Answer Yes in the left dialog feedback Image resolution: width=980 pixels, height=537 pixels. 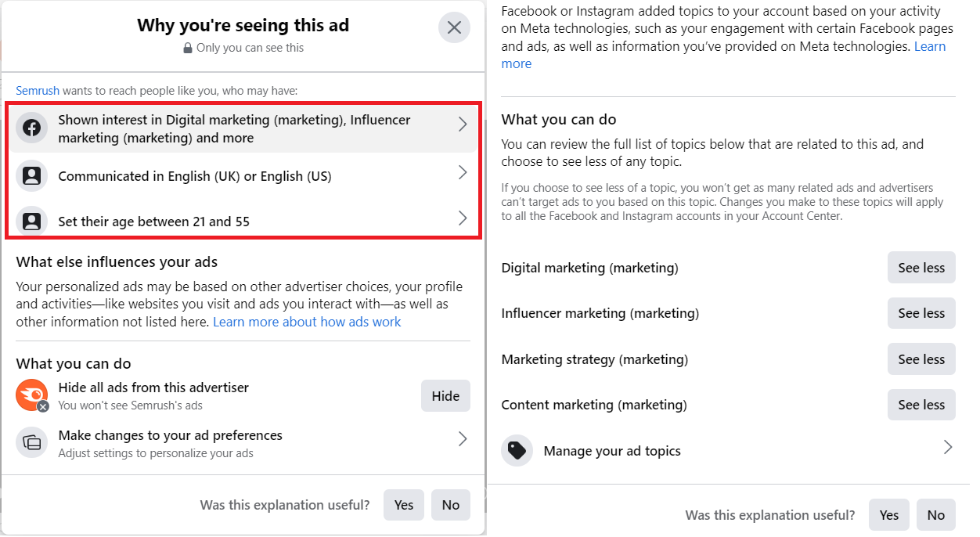[x=404, y=505]
